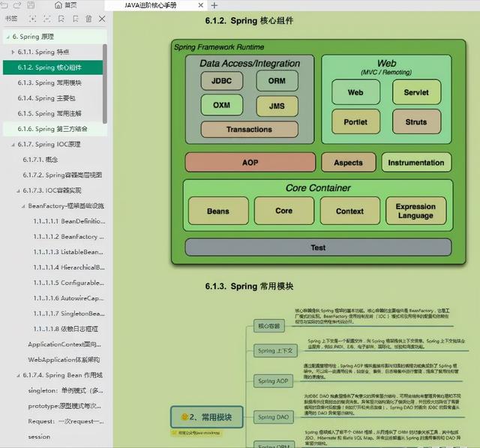
Task: Collapse the 6.1.7.3. IOC容器实现 node
Action: pyautogui.click(x=18, y=190)
